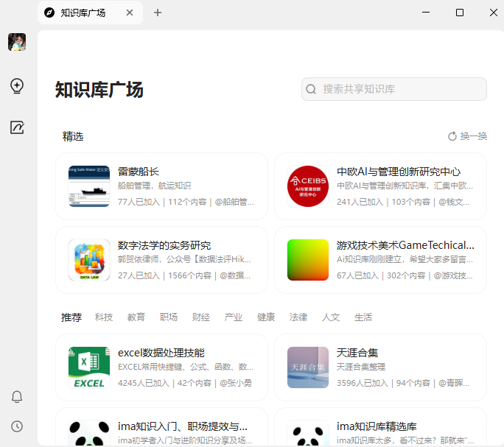Viewport: 504px width, 447px height.
Task: Switch to the 教育 category tab
Action: click(x=136, y=317)
